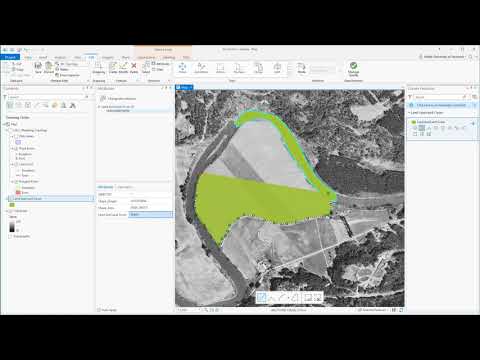This screenshot has height=360, width=480.
Task: Click List By Editing icon
Action: (x=37, y=105)
